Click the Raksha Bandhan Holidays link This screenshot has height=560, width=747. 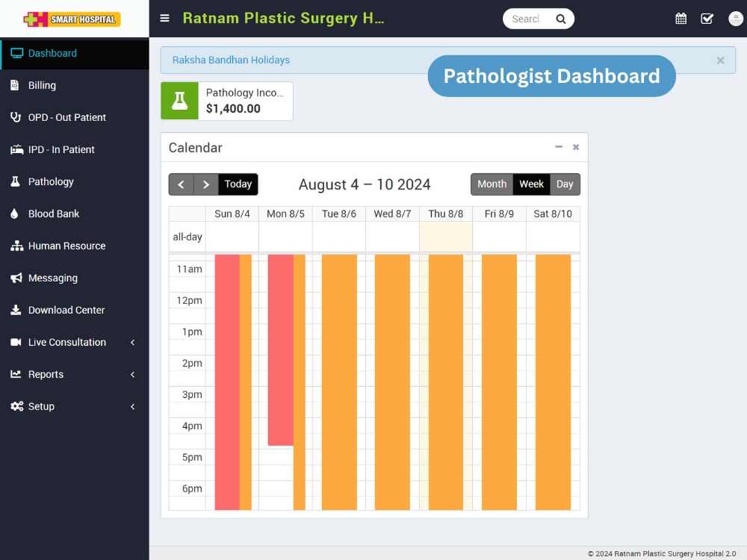[x=231, y=60]
